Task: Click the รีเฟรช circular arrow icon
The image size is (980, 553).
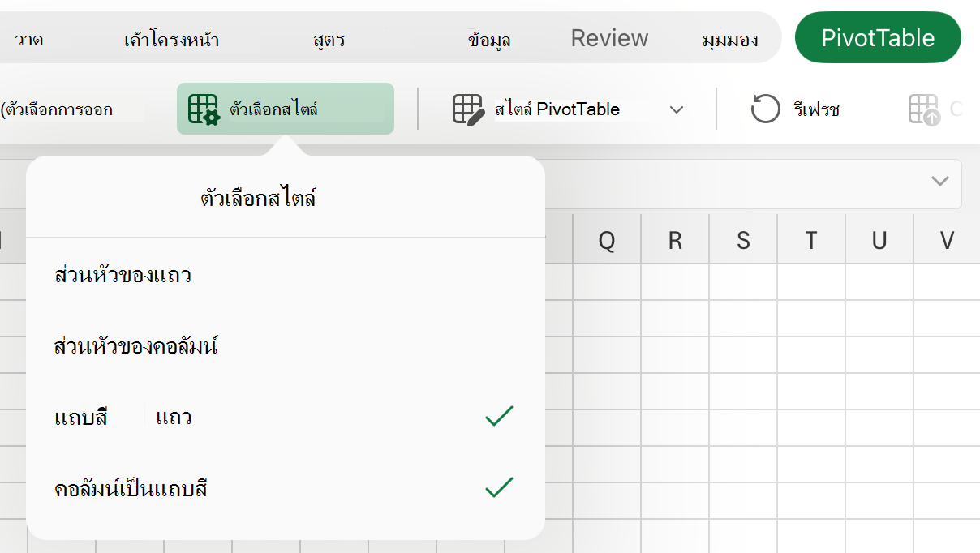Action: 765,109
